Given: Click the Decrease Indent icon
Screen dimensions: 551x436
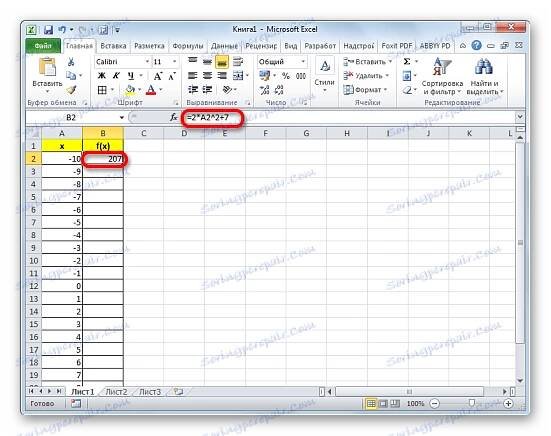Looking at the screenshot, I should (x=193, y=90).
